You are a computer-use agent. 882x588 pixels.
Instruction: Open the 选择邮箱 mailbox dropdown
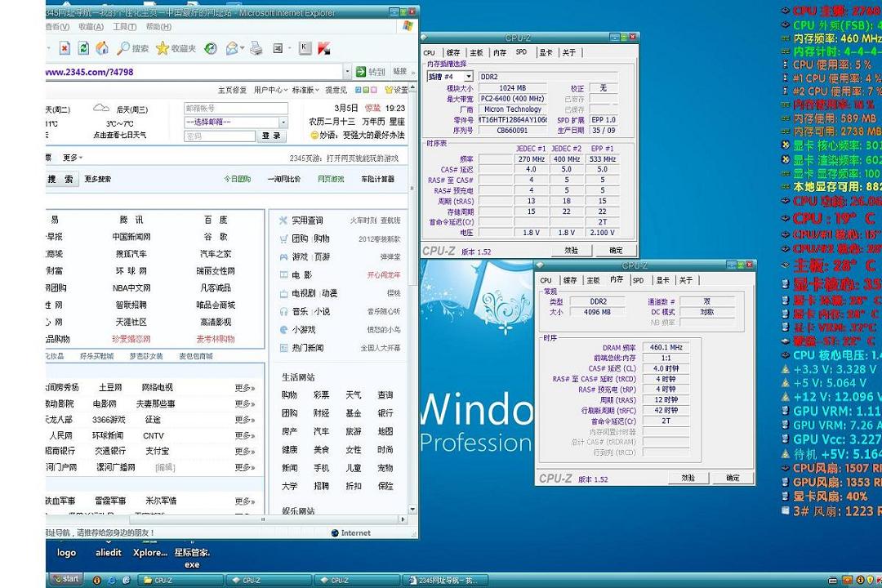click(x=283, y=122)
